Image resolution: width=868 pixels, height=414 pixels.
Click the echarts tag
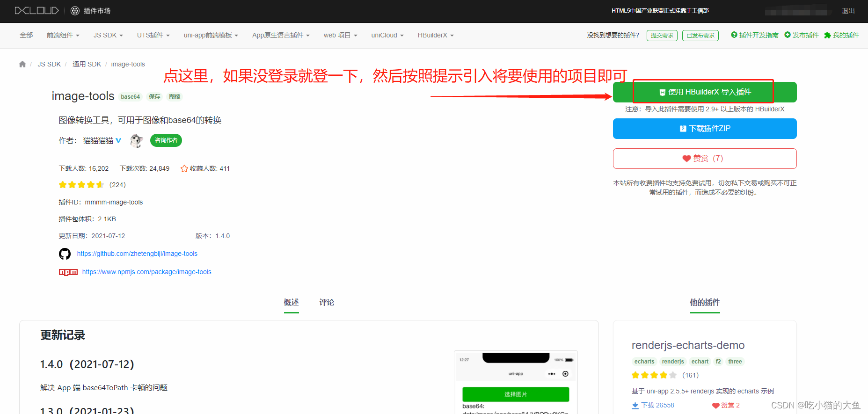644,362
